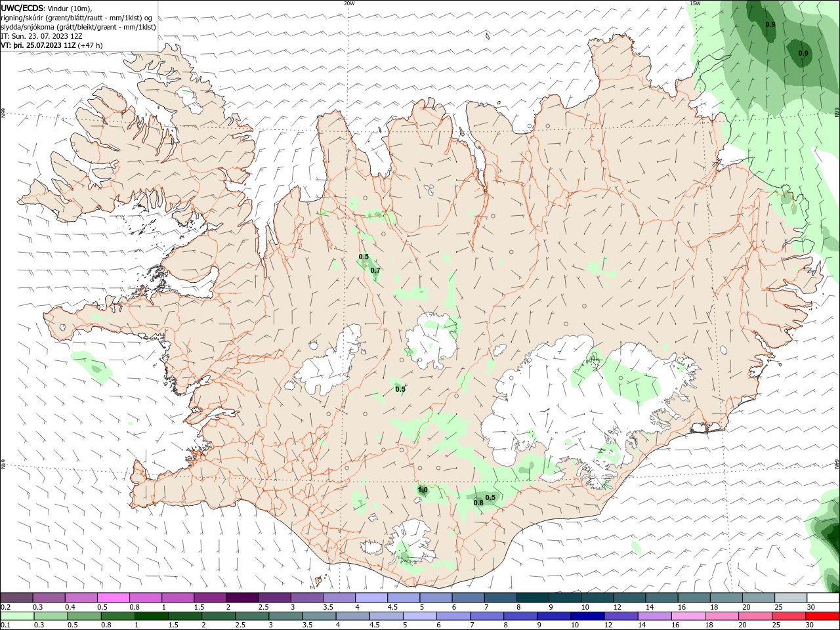Viewport: 840px width, 630px height.
Task: Pick the pale grey upper swatch labeled 25
Action: click(x=791, y=597)
